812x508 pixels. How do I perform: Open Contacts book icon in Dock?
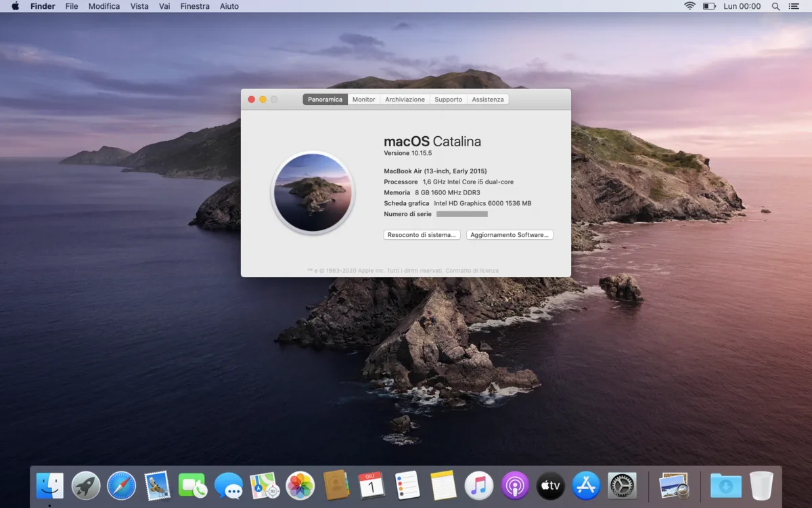pos(336,486)
